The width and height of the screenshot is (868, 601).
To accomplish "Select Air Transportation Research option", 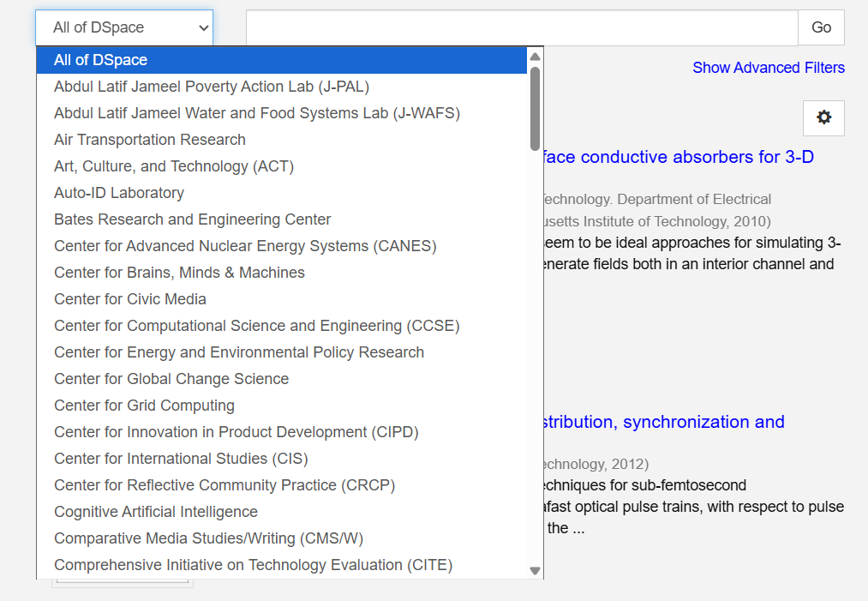I will click(150, 140).
